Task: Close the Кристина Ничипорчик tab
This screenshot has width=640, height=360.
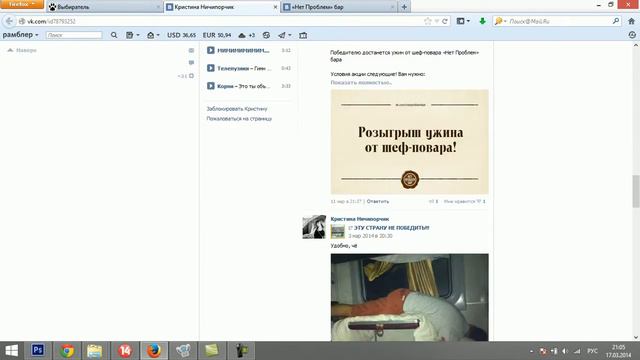Action: coord(275,7)
